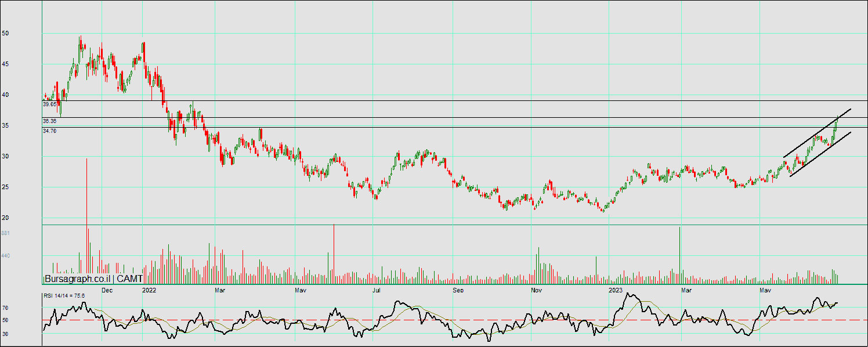Screen dimensions: 868x347
Task: Click the Sep label on the date axis
Action: coord(458,289)
